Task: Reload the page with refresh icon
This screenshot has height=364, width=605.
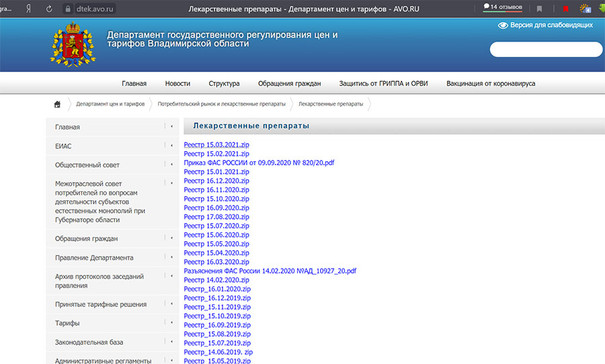Action: pos(49,8)
